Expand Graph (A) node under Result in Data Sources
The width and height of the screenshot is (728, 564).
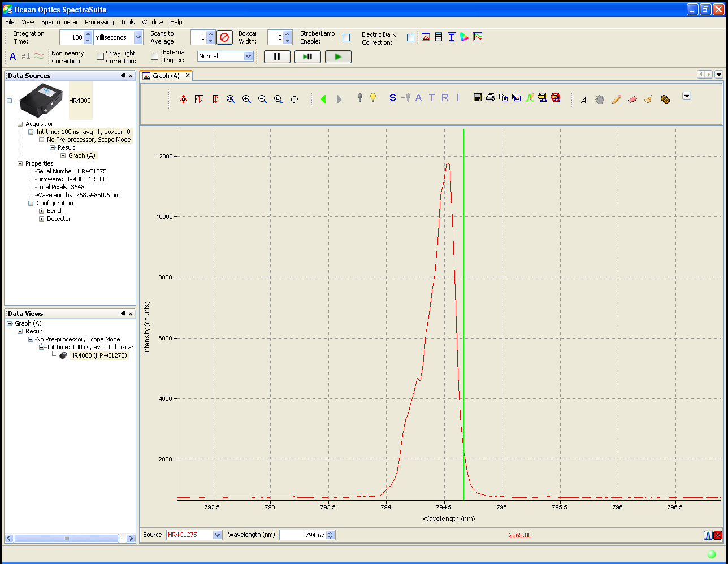point(63,155)
